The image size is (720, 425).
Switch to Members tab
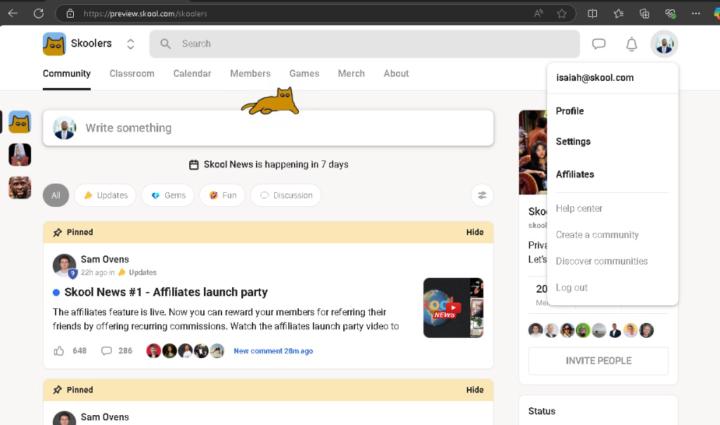[x=250, y=73]
